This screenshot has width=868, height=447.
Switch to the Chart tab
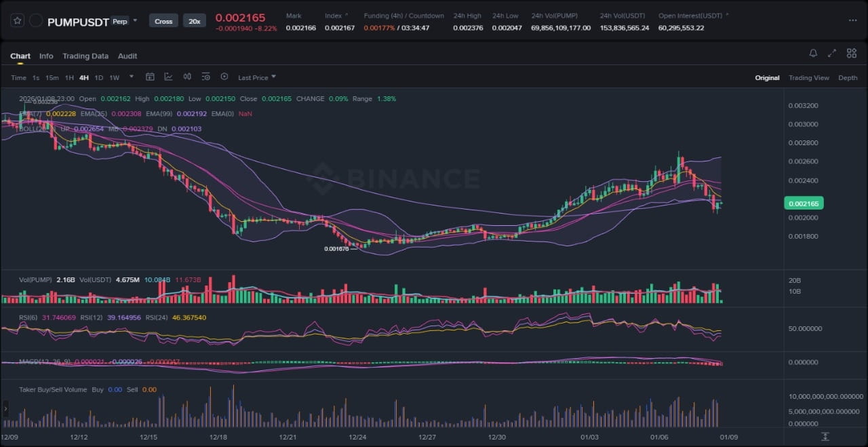20,56
